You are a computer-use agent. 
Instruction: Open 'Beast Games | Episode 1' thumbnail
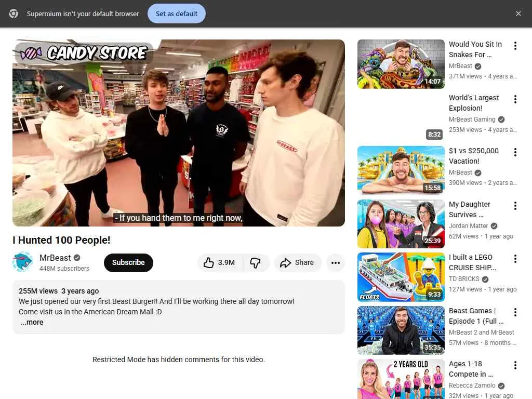pos(401,330)
